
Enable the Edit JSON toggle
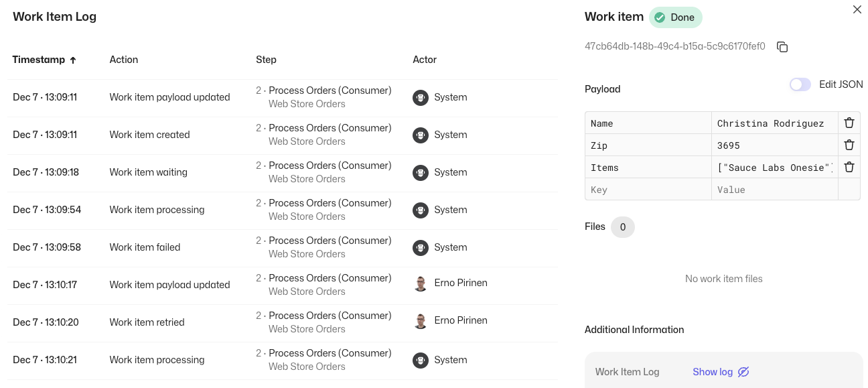pos(800,84)
